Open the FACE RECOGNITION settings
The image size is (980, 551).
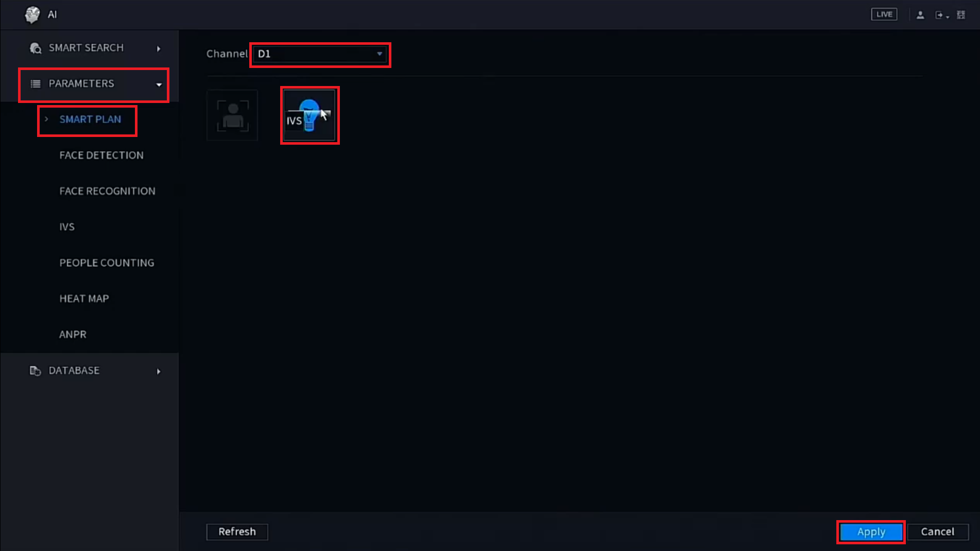tap(107, 191)
